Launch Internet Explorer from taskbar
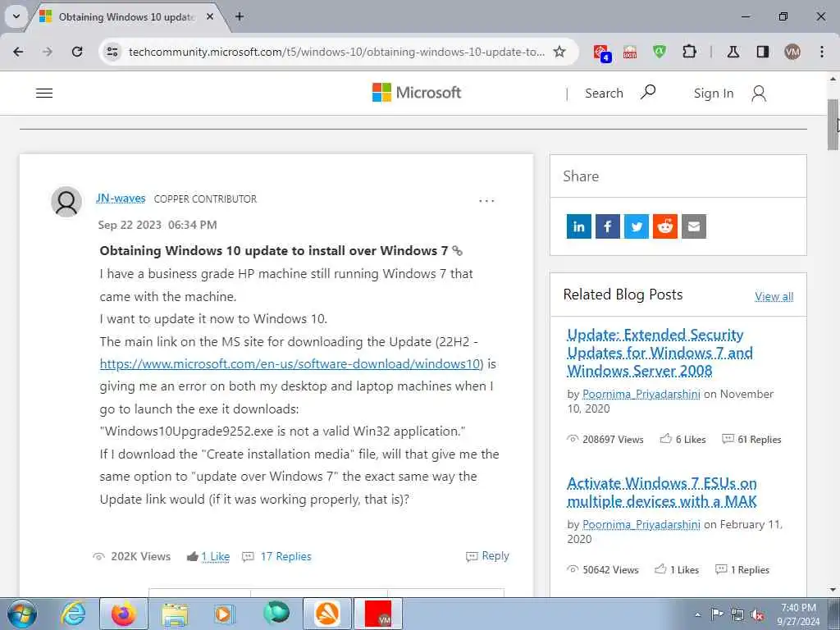This screenshot has width=840, height=630. tap(73, 614)
